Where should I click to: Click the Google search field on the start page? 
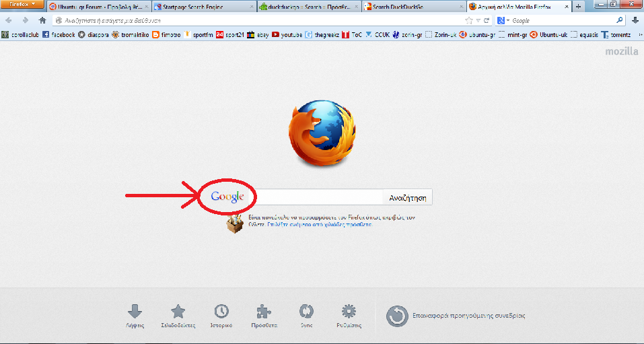coord(316,197)
